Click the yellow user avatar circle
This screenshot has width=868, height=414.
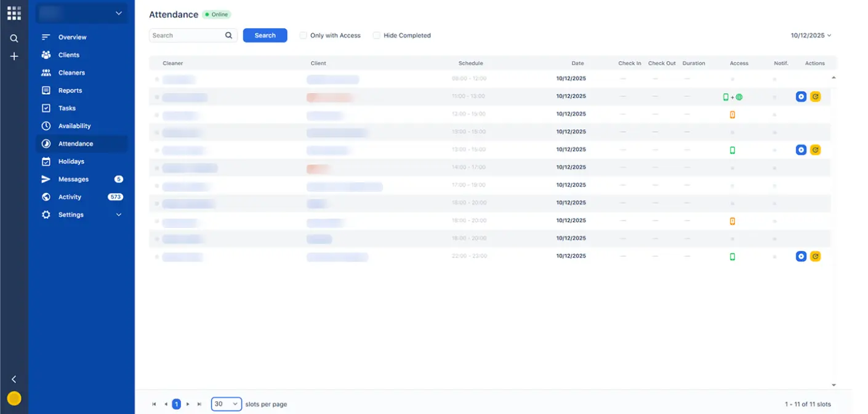[x=14, y=399]
